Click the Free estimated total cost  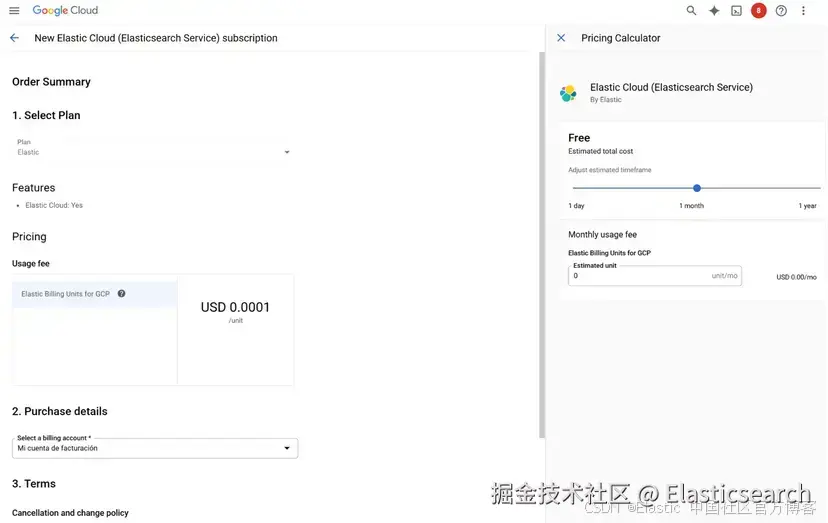pyautogui.click(x=579, y=138)
